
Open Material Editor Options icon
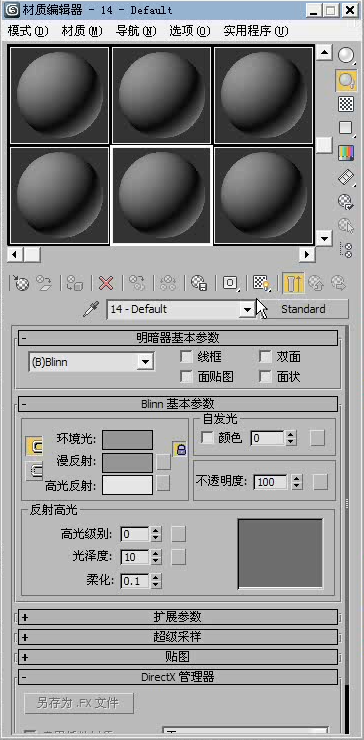click(346, 202)
